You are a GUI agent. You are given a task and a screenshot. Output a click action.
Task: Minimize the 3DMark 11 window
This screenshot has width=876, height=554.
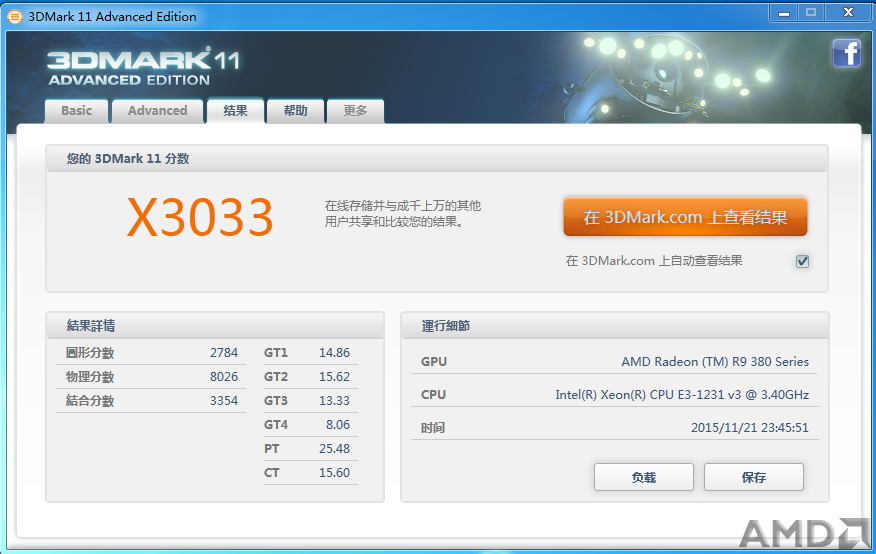click(784, 13)
